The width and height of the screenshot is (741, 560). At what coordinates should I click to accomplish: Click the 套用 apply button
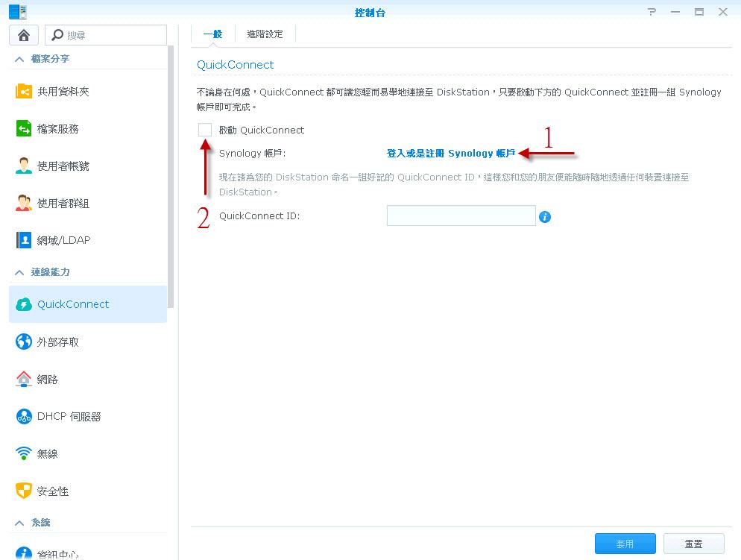(x=625, y=544)
